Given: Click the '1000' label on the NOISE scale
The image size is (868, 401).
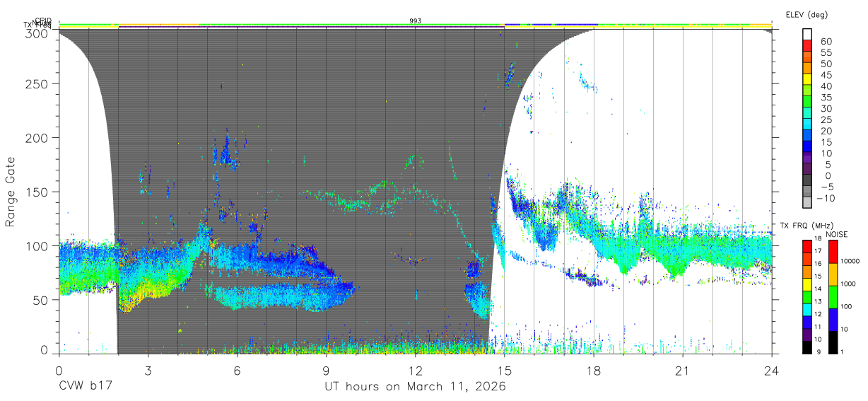Looking at the screenshot, I should click(x=849, y=284).
